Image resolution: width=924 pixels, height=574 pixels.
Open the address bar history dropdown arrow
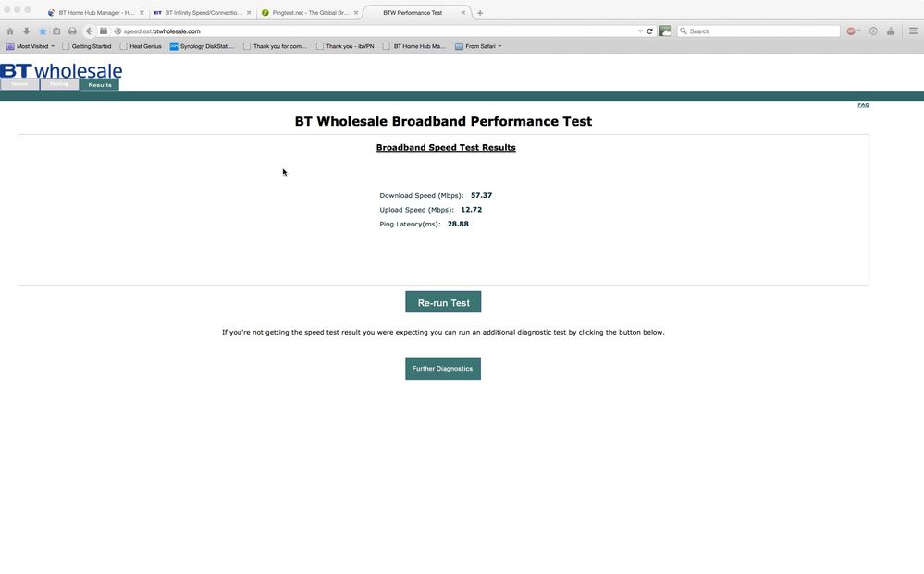pos(640,31)
